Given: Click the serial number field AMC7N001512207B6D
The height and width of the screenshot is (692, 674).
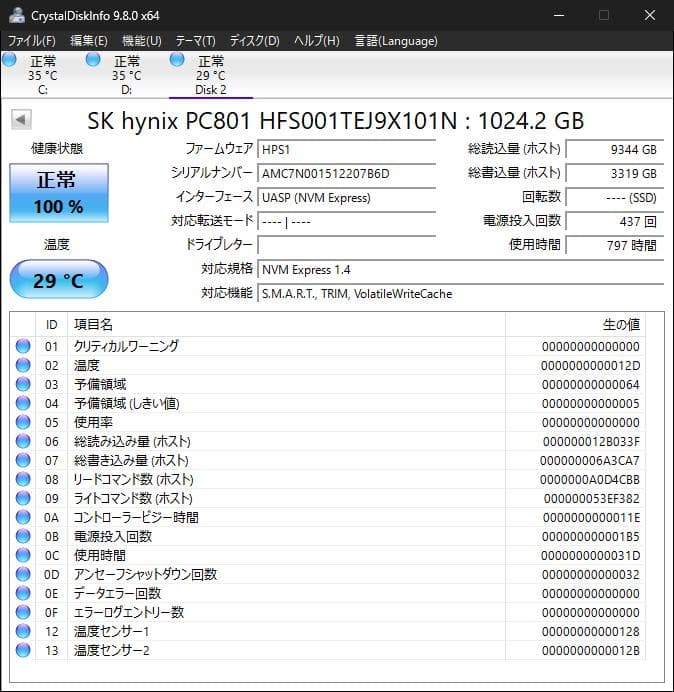Looking at the screenshot, I should (x=346, y=173).
